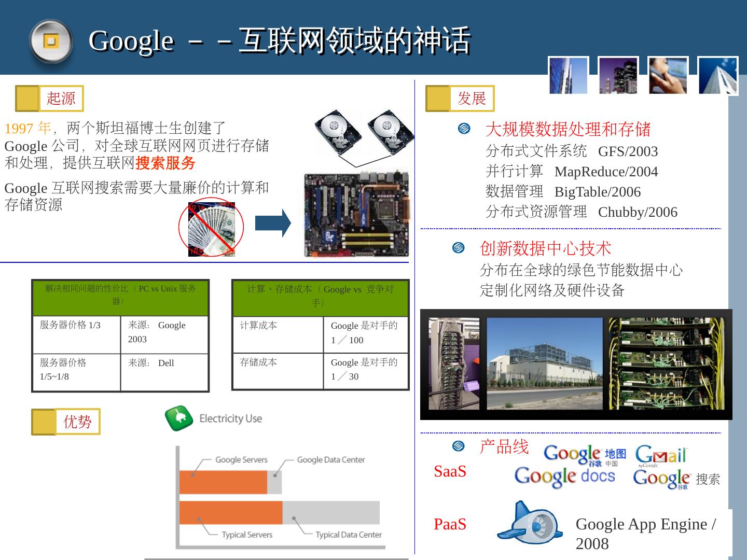Click the bullet icon beside 创新数据中心技术
Screen dimensions: 747x560
click(459, 248)
